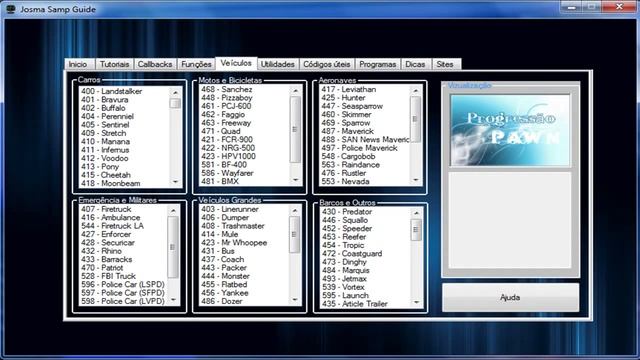Click up arrow of Aeronaves list scrollbar

click(x=416, y=91)
